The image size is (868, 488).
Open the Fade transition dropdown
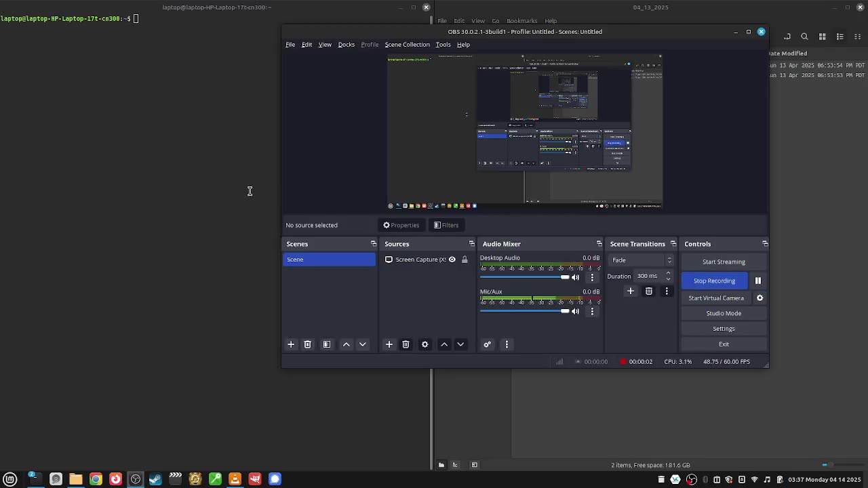click(x=640, y=260)
